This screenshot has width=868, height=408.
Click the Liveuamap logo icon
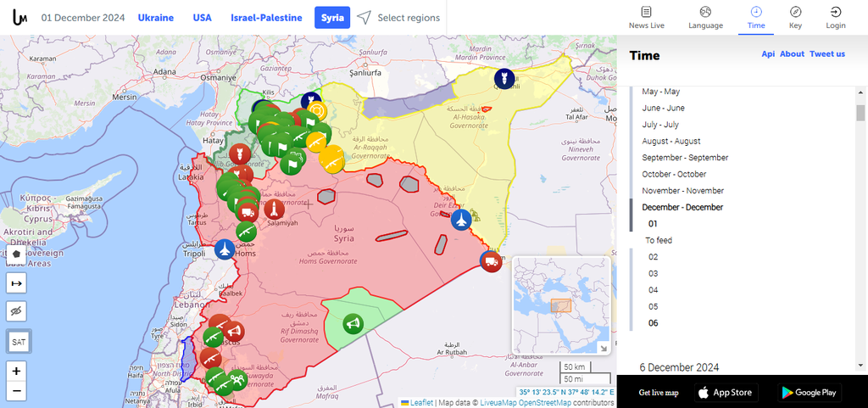coord(20,17)
